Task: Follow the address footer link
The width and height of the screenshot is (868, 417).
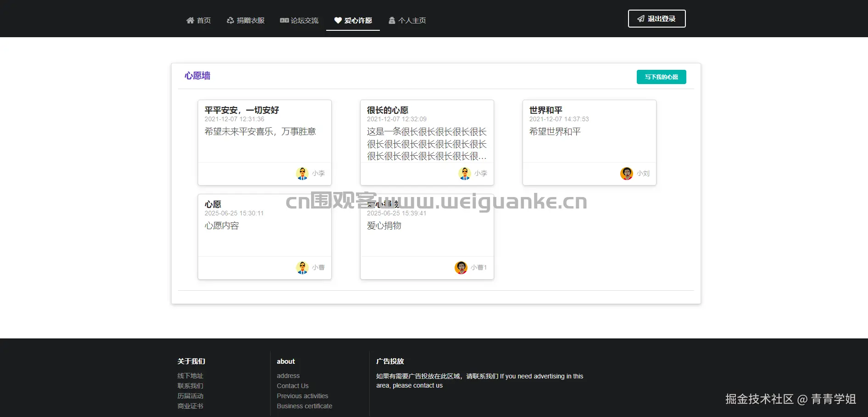Action: (x=288, y=376)
